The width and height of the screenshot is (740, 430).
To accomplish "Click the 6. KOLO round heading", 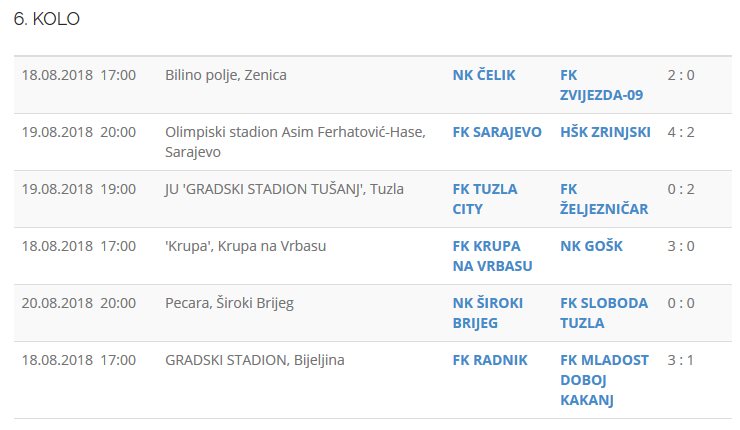I will (47, 20).
